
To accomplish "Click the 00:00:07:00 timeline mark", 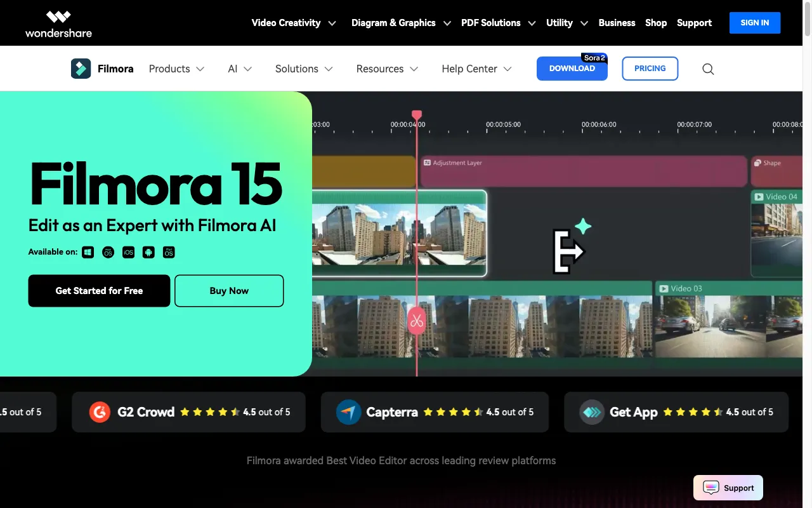I will tap(694, 124).
